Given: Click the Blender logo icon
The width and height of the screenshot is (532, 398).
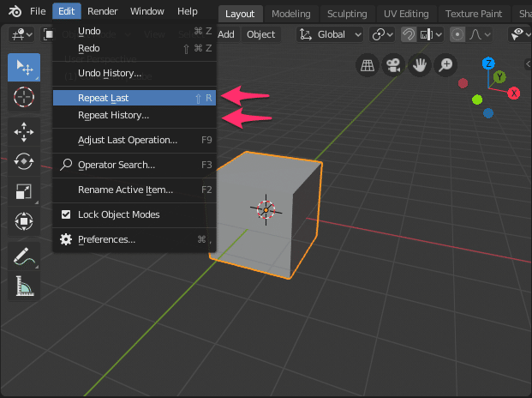Looking at the screenshot, I should click(x=15, y=11).
